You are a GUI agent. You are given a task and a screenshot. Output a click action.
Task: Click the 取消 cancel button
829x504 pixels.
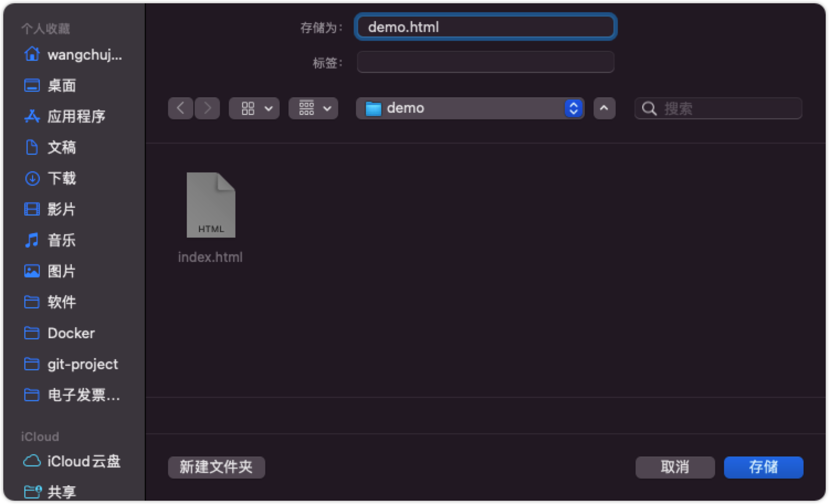[675, 467]
